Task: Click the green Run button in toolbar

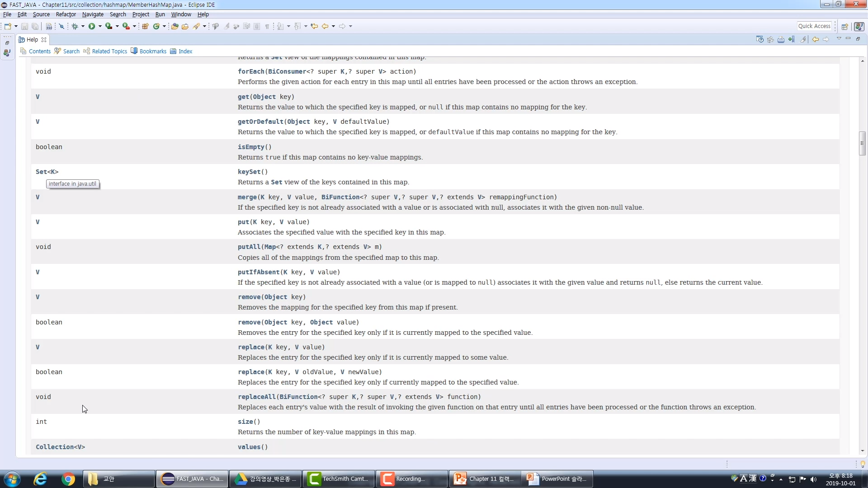Action: click(x=92, y=26)
